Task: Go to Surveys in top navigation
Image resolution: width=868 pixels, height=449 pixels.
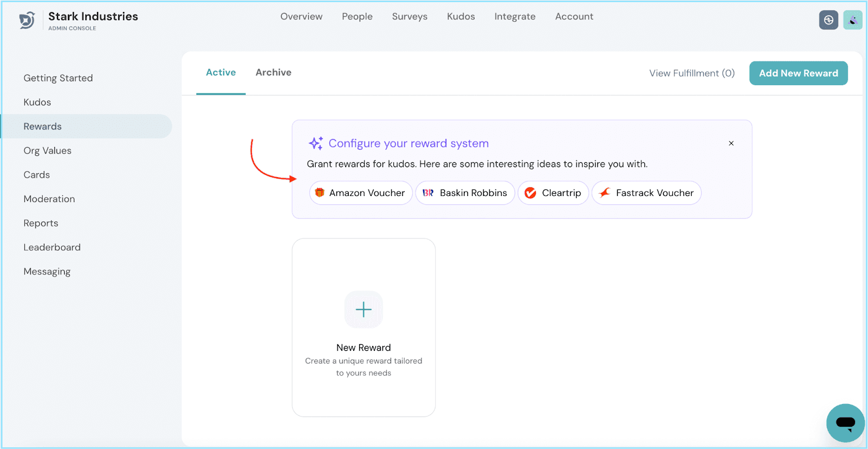Action: point(410,16)
